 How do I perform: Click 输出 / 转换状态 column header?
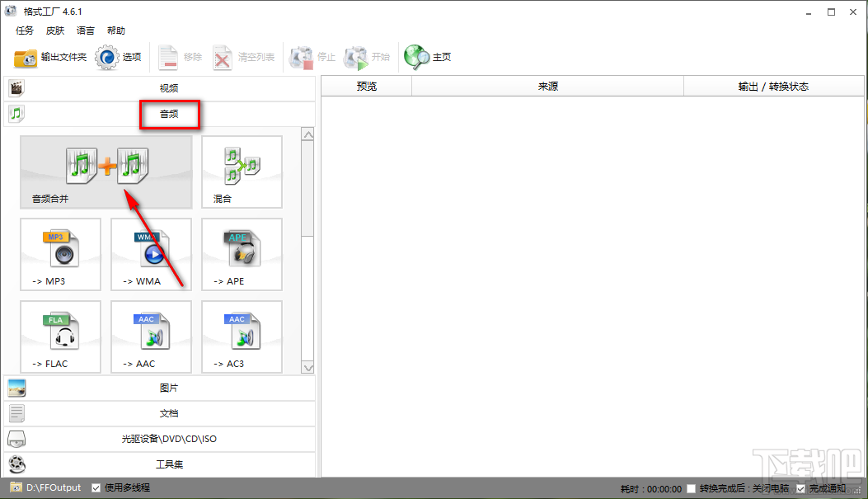click(x=774, y=87)
